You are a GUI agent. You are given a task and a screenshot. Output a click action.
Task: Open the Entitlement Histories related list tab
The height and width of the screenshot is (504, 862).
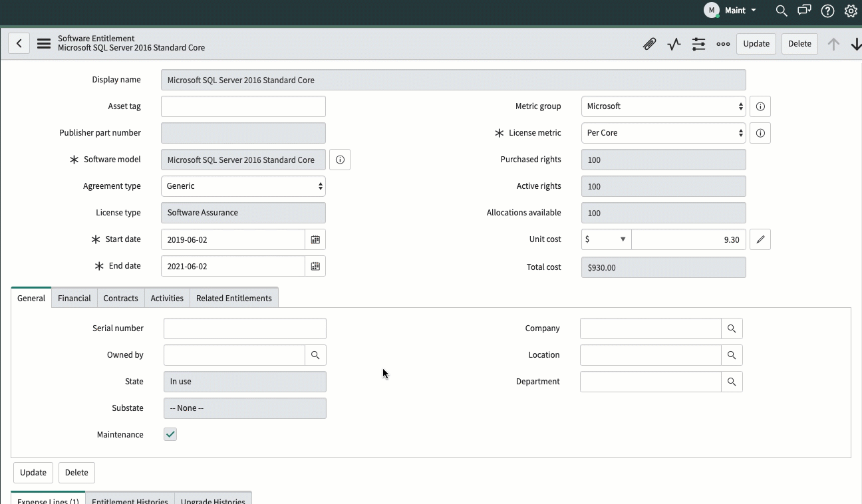pos(130,498)
